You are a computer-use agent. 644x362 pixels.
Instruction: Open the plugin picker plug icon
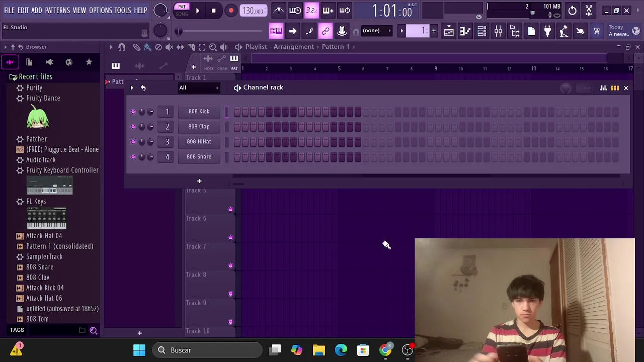pyautogui.click(x=547, y=32)
